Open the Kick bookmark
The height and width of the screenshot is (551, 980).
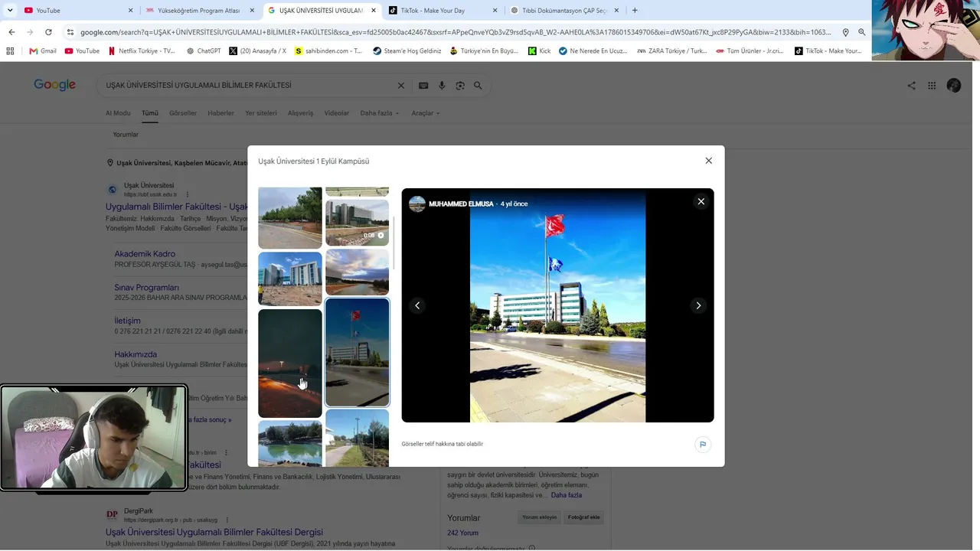point(539,51)
